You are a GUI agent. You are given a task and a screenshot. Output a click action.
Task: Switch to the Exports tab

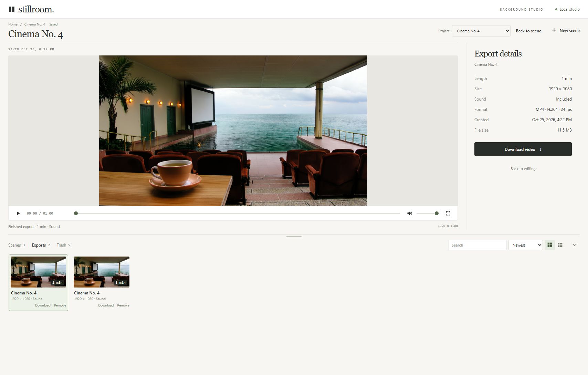pyautogui.click(x=41, y=245)
